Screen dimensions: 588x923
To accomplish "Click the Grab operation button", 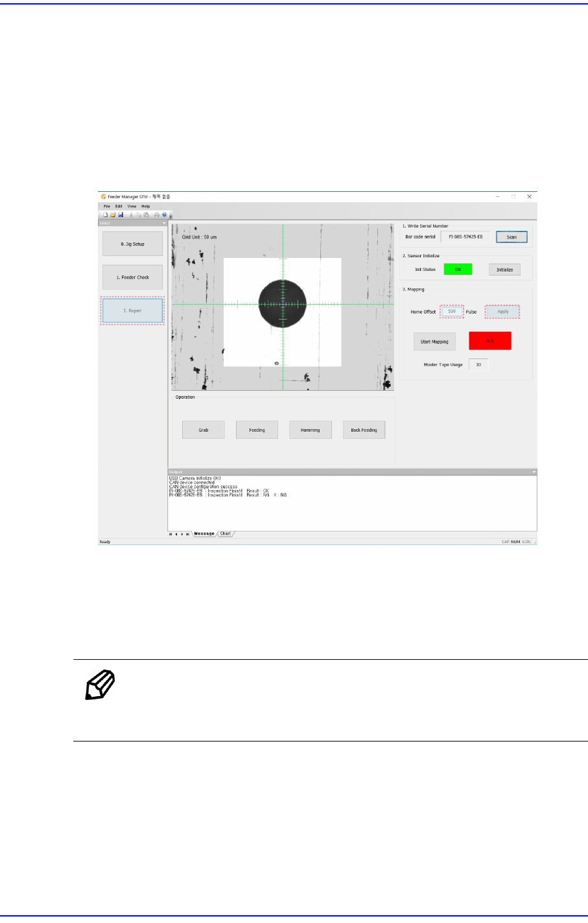I will coord(204,430).
